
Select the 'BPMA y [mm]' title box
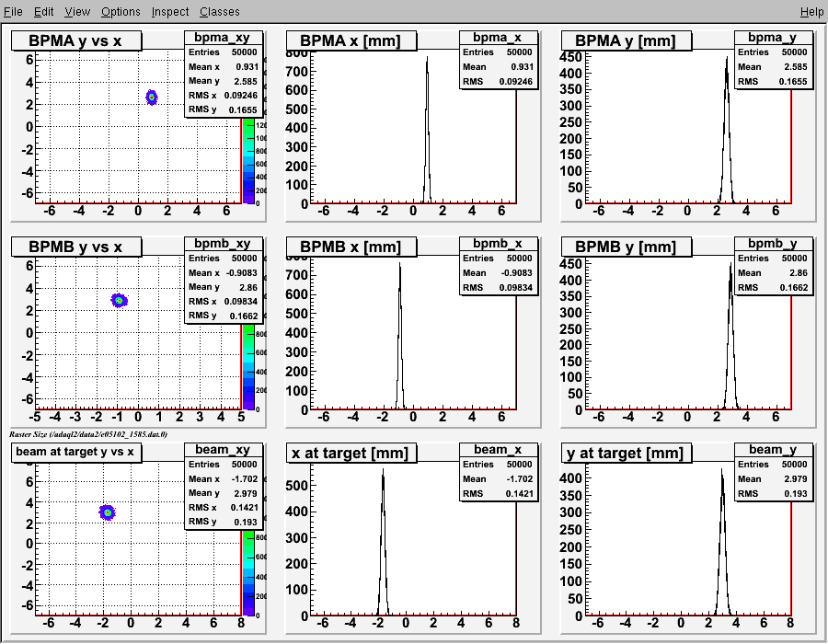pyautogui.click(x=627, y=40)
